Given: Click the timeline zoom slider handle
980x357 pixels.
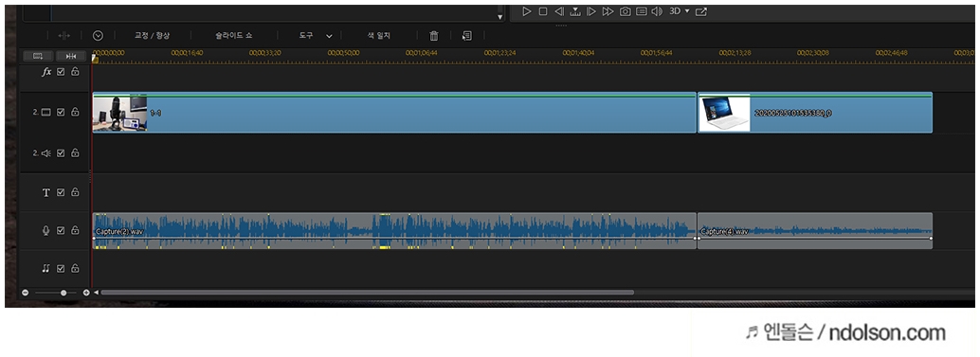Looking at the screenshot, I should 64,292.
